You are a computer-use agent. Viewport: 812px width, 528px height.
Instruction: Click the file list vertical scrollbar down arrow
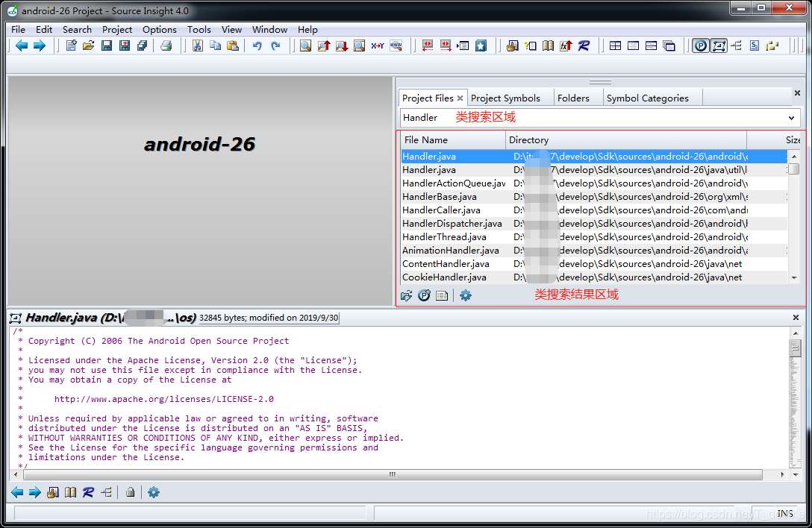click(x=794, y=278)
